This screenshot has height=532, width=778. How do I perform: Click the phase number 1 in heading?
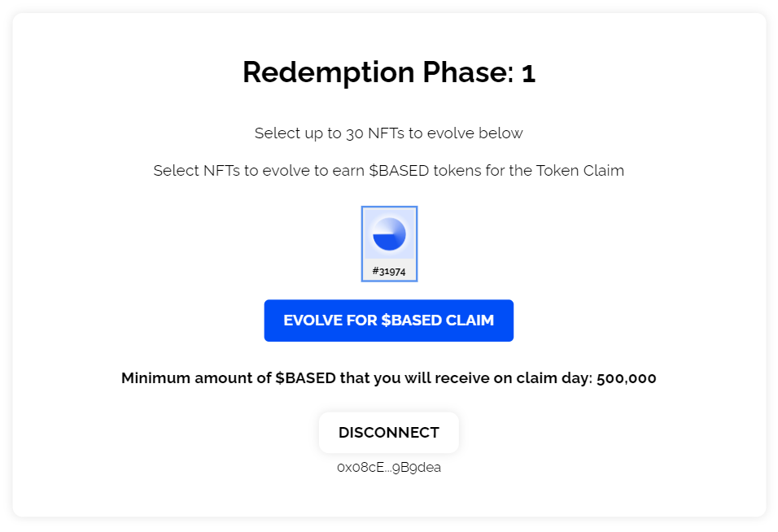(x=528, y=73)
